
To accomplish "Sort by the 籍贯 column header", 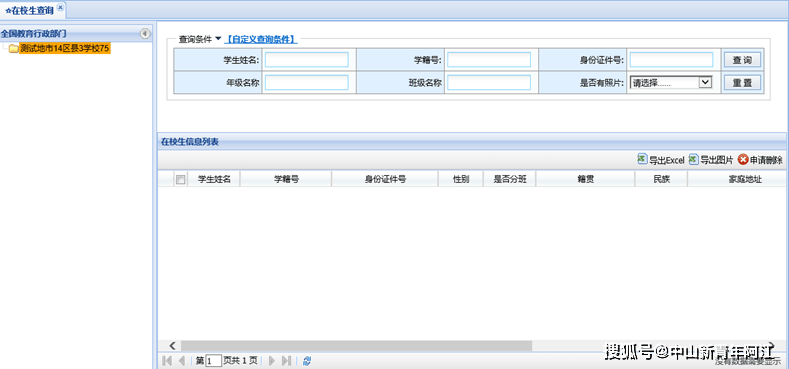I will click(585, 179).
